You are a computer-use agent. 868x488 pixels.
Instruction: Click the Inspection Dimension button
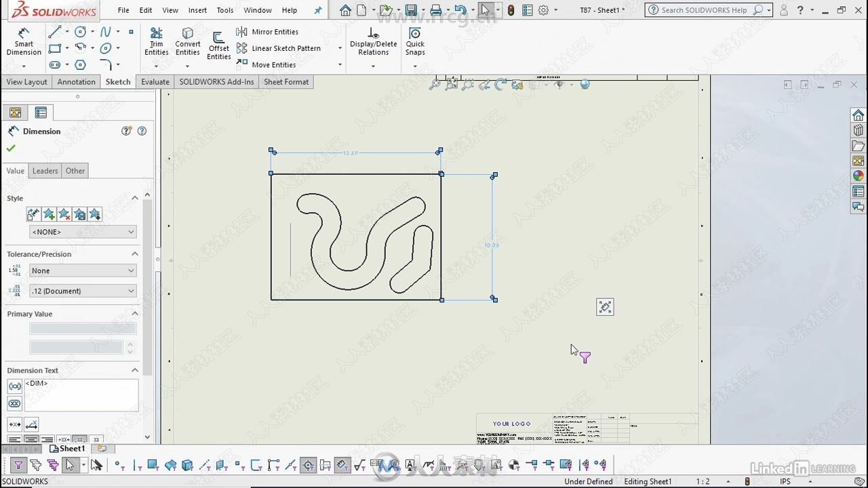point(15,404)
